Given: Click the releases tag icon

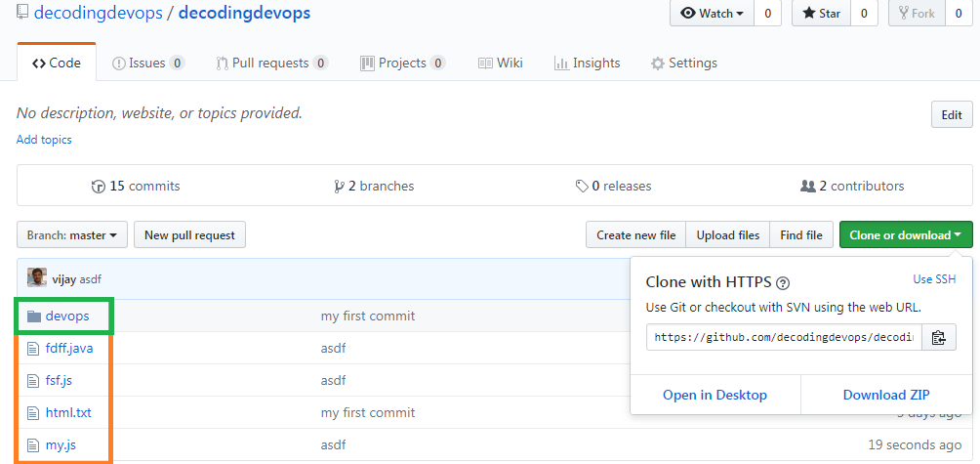Looking at the screenshot, I should tap(581, 187).
